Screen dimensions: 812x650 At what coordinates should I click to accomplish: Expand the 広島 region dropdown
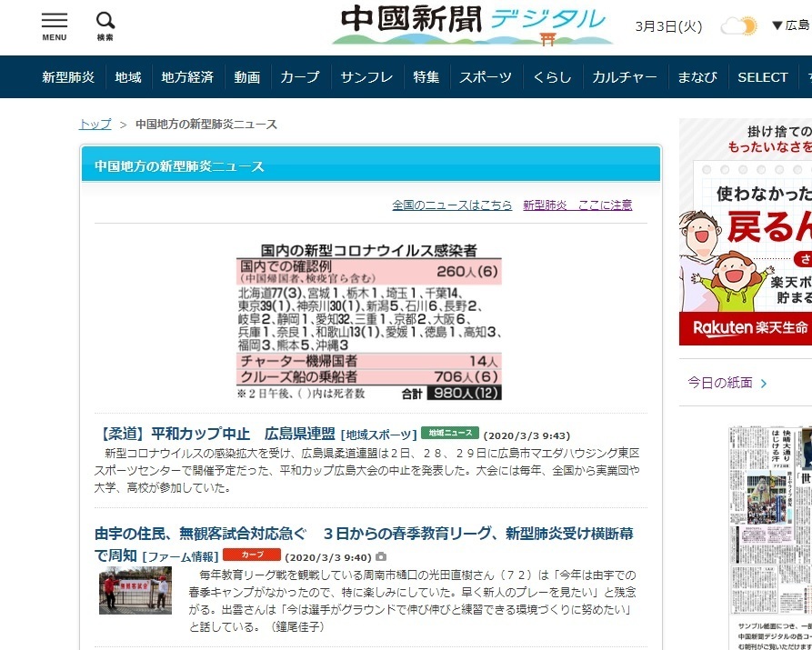tap(789, 26)
